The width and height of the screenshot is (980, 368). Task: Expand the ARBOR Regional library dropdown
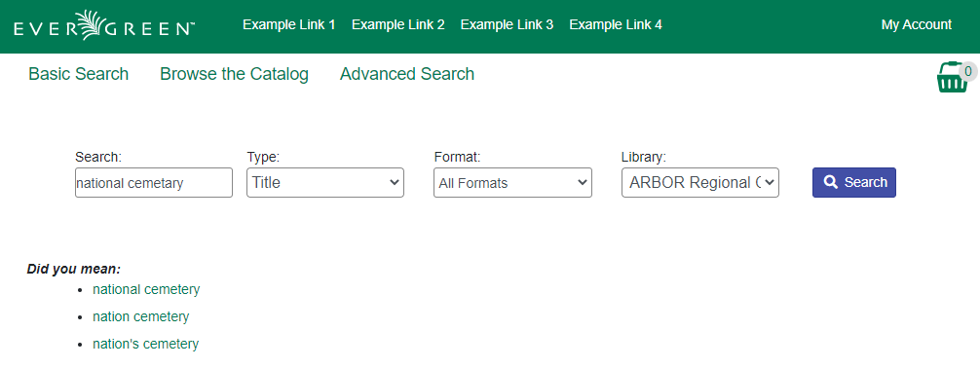[x=700, y=182]
